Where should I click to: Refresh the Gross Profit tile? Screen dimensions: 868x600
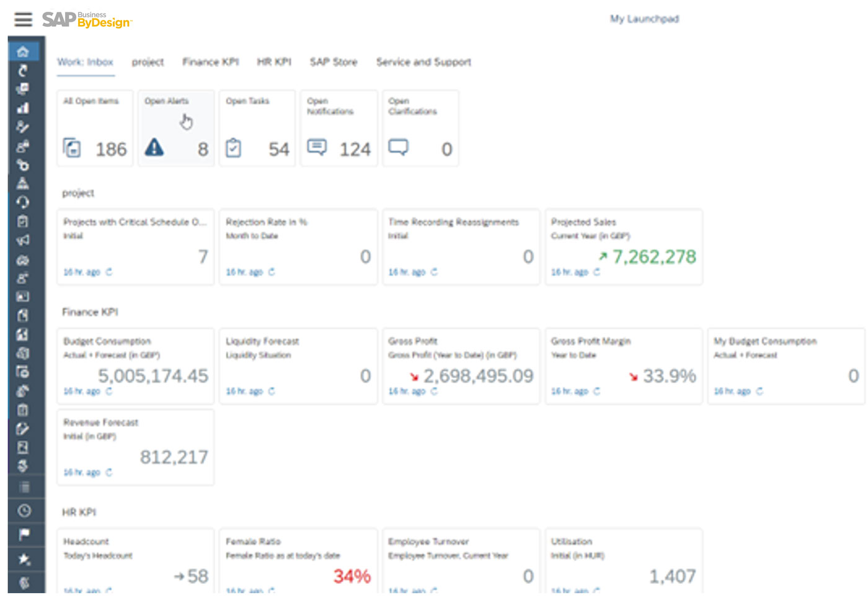tap(434, 391)
